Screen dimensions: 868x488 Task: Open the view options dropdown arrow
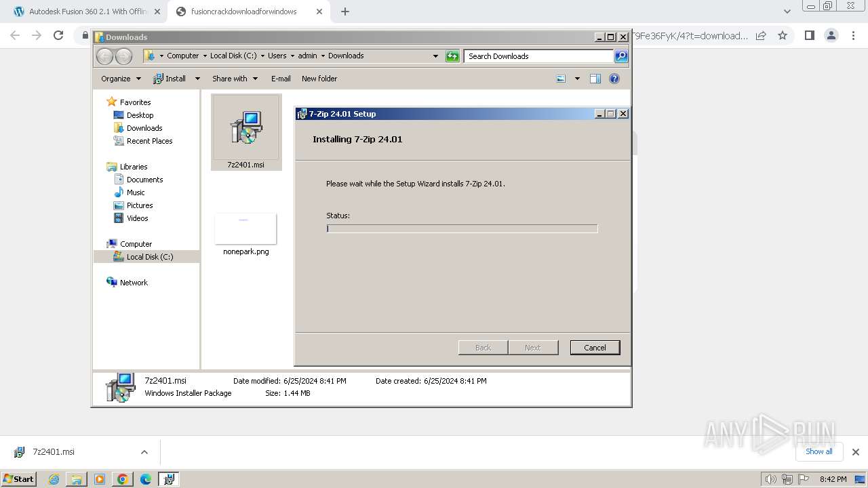click(x=577, y=79)
